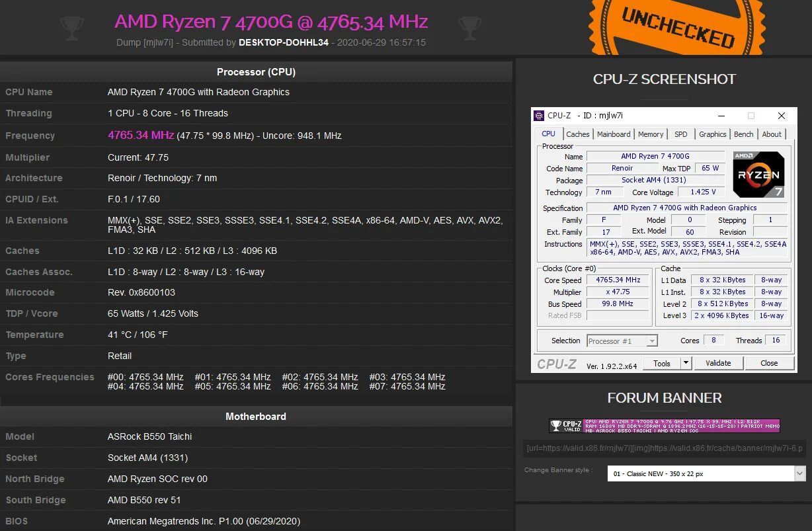Open the Processor #1 selection dropdown
This screenshot has height=531, width=812.
click(x=622, y=341)
